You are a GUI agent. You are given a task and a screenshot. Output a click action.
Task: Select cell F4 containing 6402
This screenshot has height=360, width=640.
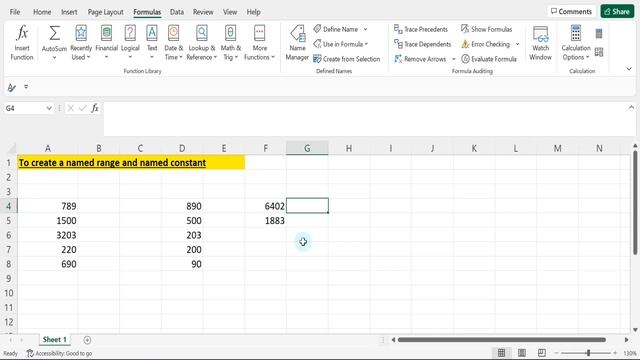pyautogui.click(x=265, y=206)
